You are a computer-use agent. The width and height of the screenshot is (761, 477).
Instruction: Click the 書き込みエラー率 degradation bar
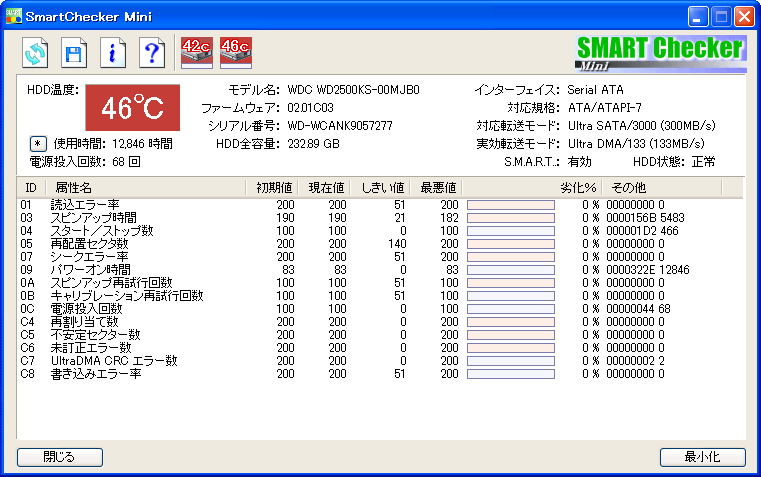click(x=511, y=374)
